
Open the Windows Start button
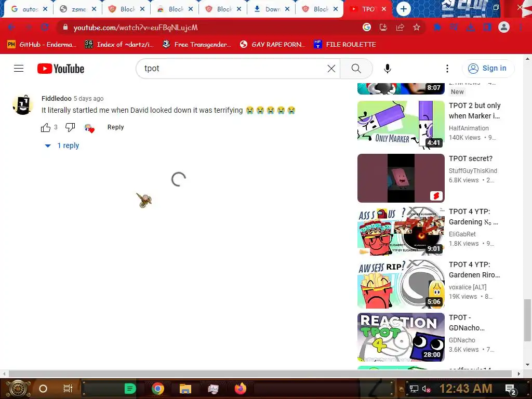18,389
